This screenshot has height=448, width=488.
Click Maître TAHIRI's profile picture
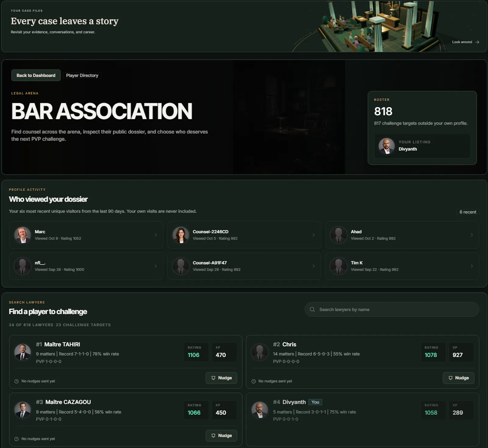(23, 352)
